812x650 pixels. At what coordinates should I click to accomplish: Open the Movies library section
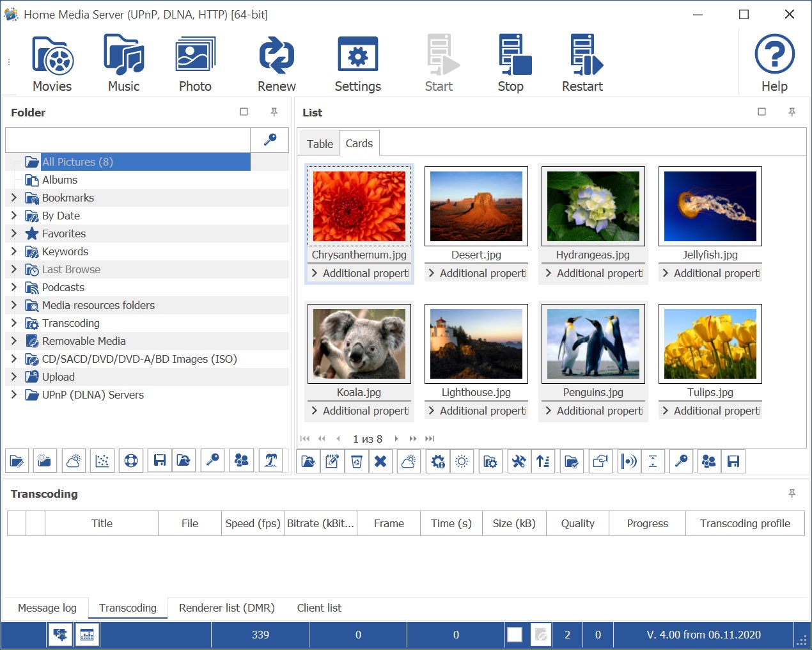point(52,61)
